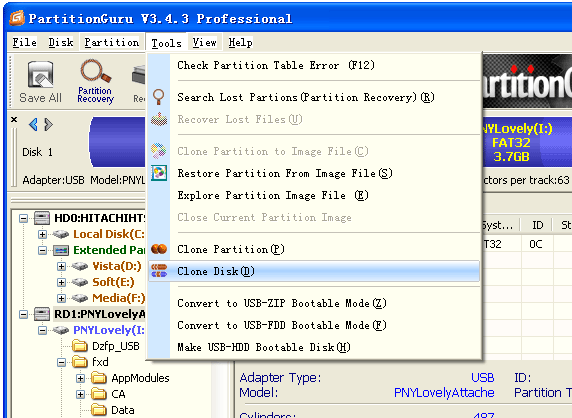Click the PNYLovelyAttache model value

pyautogui.click(x=444, y=392)
